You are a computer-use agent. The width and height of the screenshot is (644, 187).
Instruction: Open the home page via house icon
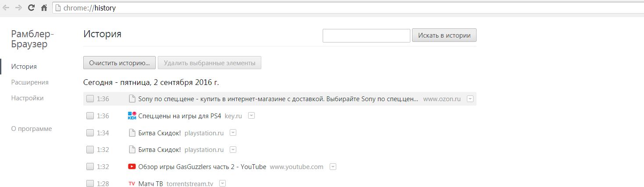click(44, 8)
